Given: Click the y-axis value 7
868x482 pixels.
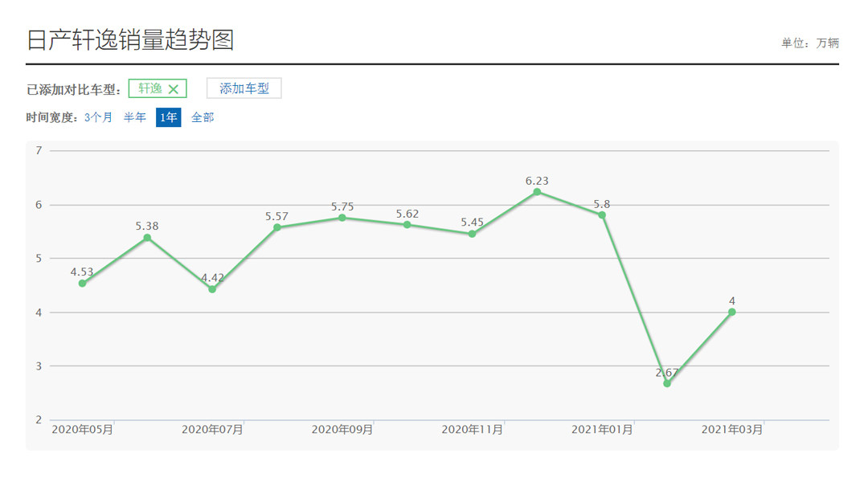Looking at the screenshot, I should tap(39, 150).
